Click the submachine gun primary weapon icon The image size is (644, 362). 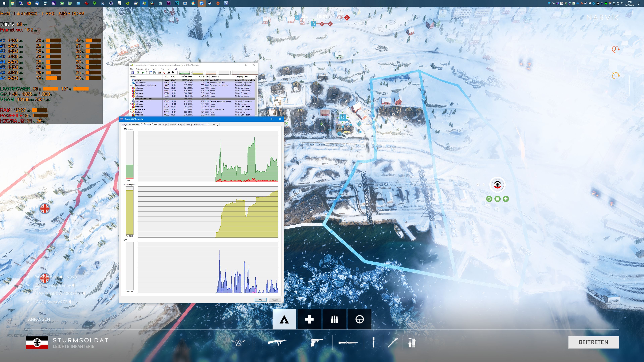point(277,342)
